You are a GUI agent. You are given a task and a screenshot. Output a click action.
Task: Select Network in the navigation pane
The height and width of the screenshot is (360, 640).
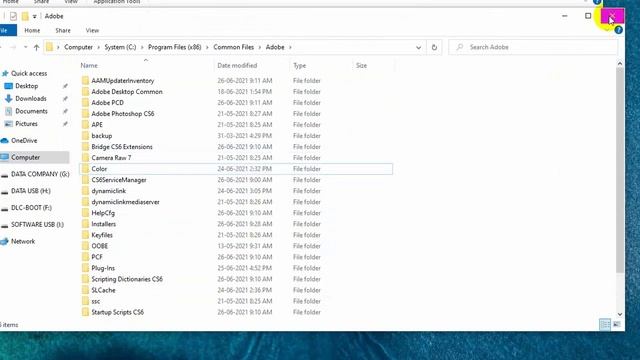pyautogui.click(x=23, y=242)
